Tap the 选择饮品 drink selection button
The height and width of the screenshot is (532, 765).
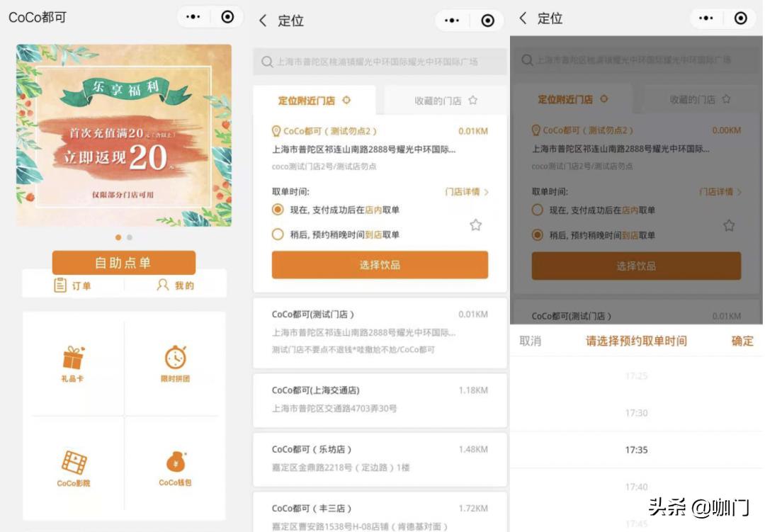(379, 264)
